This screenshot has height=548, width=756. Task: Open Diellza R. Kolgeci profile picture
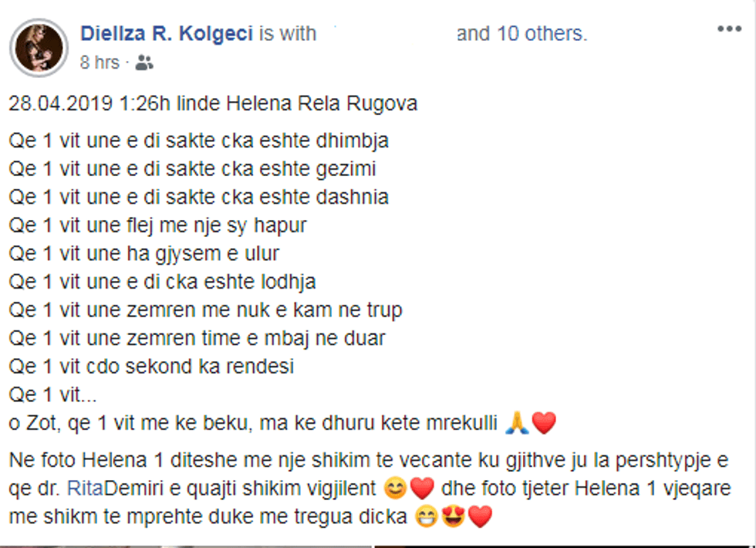[39, 48]
